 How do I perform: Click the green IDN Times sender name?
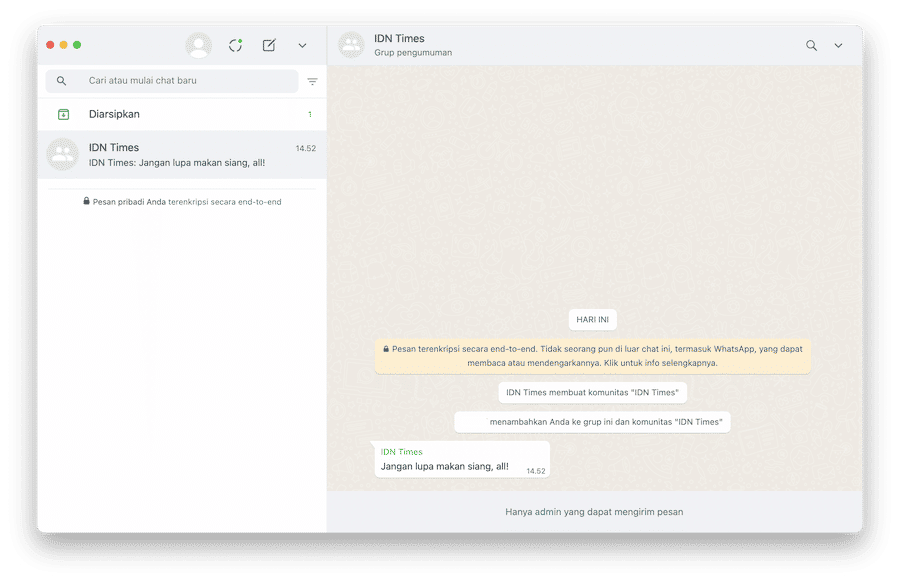tap(401, 452)
